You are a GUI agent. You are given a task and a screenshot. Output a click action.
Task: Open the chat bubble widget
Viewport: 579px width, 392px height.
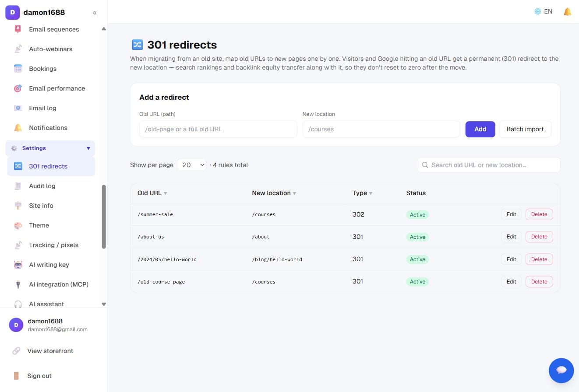[x=561, y=371]
